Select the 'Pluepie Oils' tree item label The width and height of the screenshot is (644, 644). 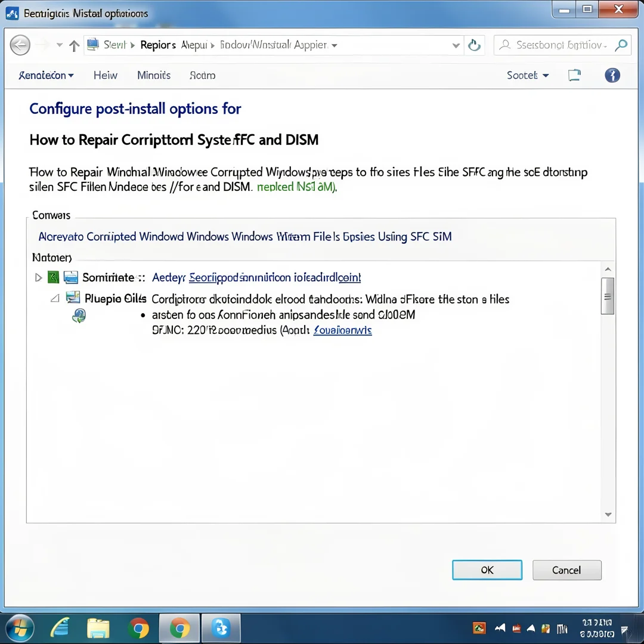[x=116, y=299]
